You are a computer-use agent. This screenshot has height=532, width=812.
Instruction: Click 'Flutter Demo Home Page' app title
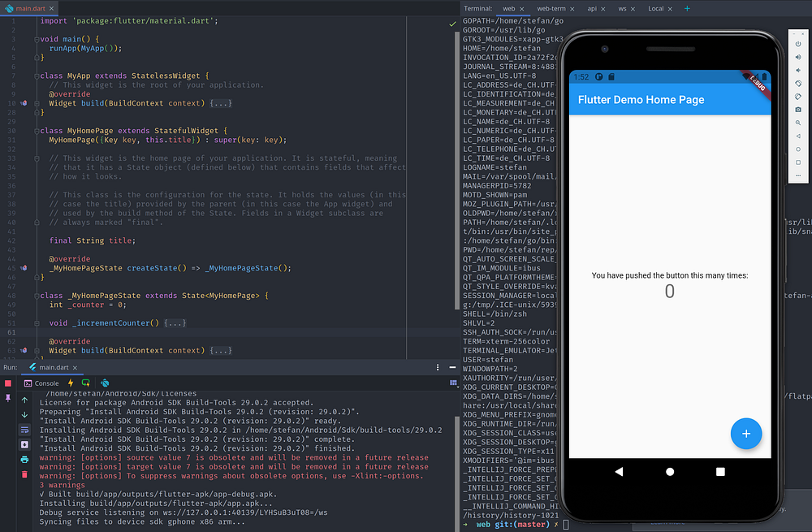click(x=641, y=99)
